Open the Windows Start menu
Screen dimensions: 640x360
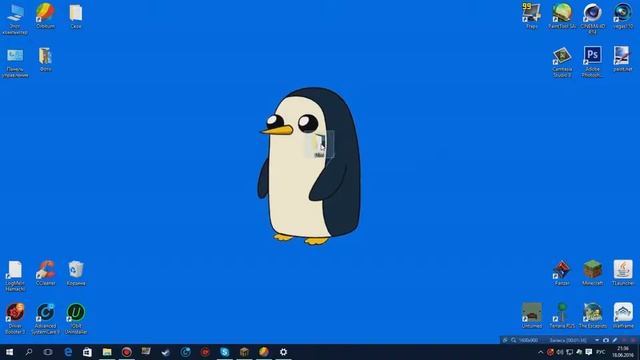9,352
